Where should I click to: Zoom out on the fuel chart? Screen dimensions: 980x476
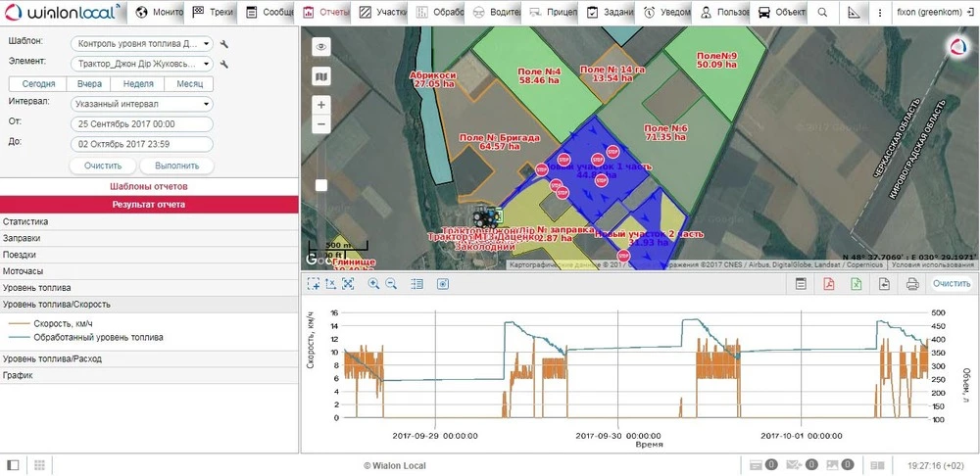coord(392,284)
